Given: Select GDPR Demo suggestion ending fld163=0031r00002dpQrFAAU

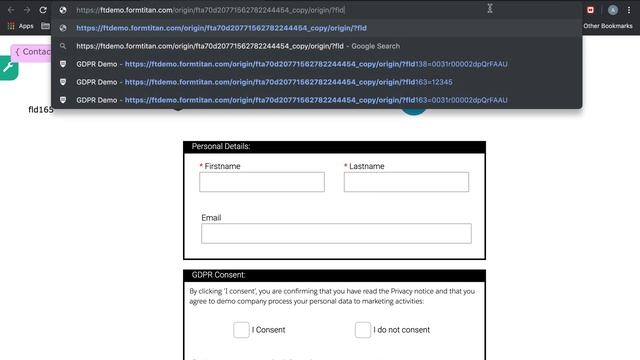Looking at the screenshot, I should tap(317, 100).
